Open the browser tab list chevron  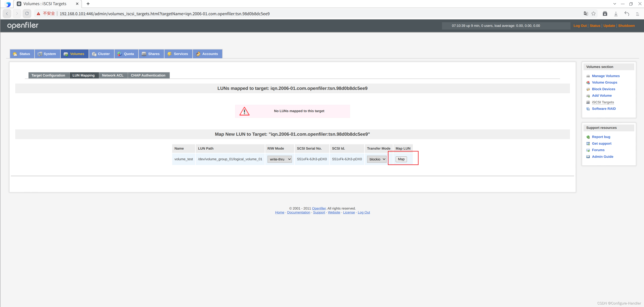click(614, 4)
